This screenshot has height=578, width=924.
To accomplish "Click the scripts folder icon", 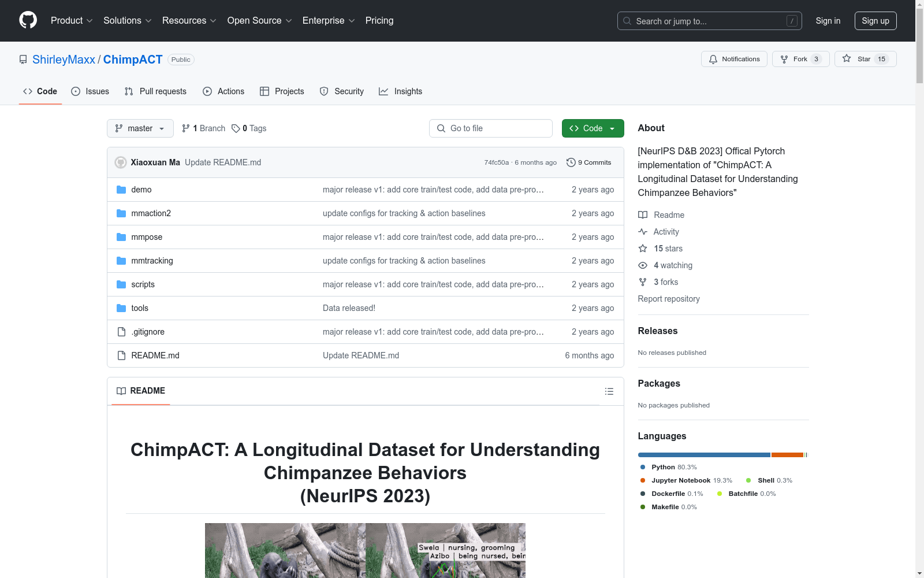I will point(121,284).
